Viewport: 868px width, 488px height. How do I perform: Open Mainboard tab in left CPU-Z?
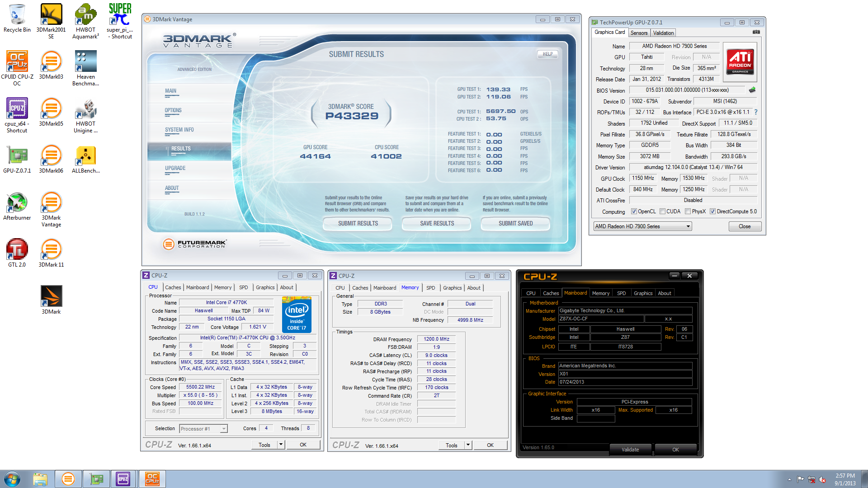(198, 287)
